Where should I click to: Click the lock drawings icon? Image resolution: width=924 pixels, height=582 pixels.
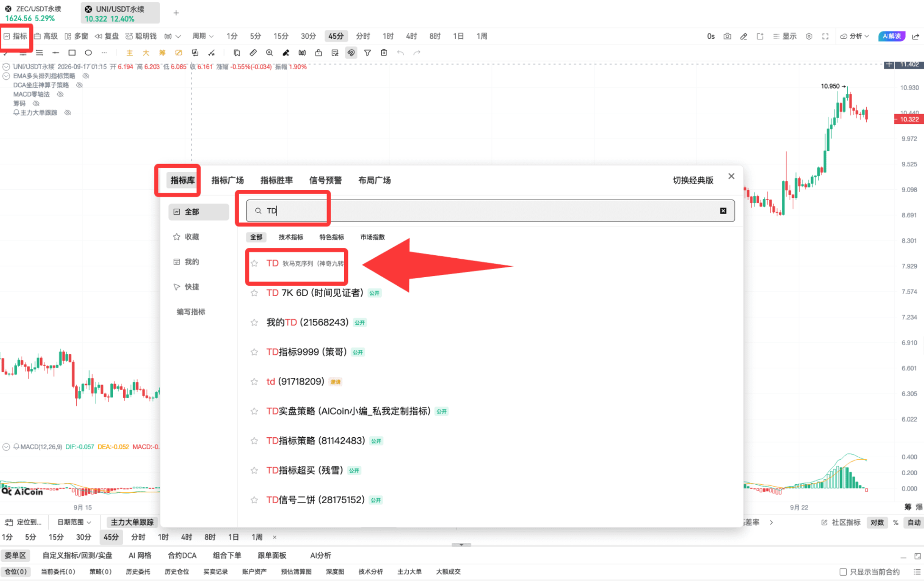319,53
